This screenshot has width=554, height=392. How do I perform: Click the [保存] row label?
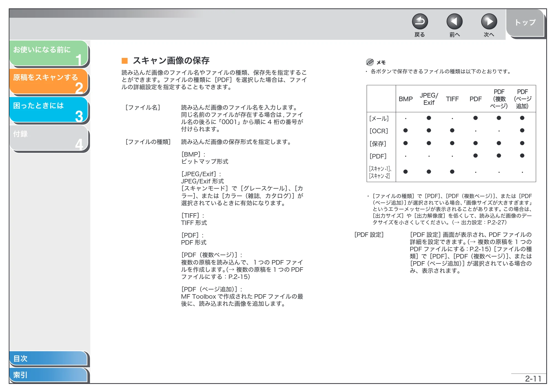coord(378,144)
